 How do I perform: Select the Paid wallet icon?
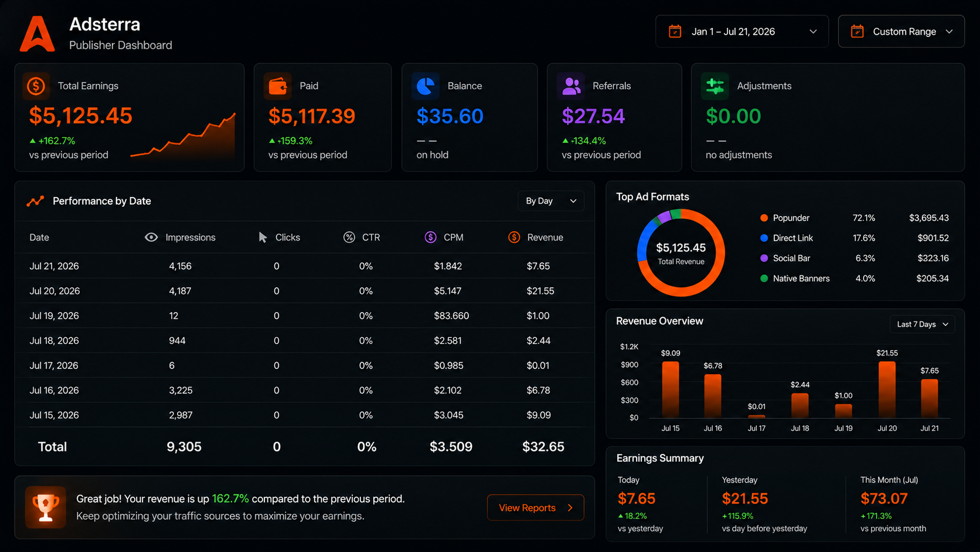click(278, 86)
